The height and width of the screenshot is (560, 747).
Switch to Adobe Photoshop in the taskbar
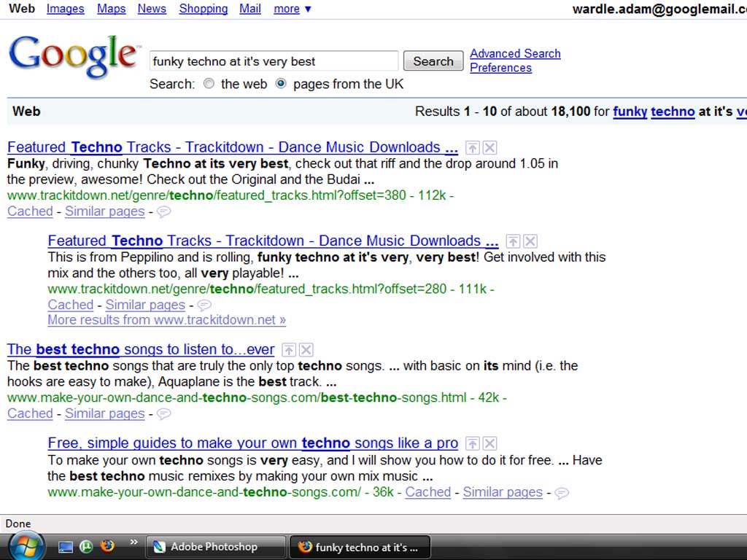216,547
